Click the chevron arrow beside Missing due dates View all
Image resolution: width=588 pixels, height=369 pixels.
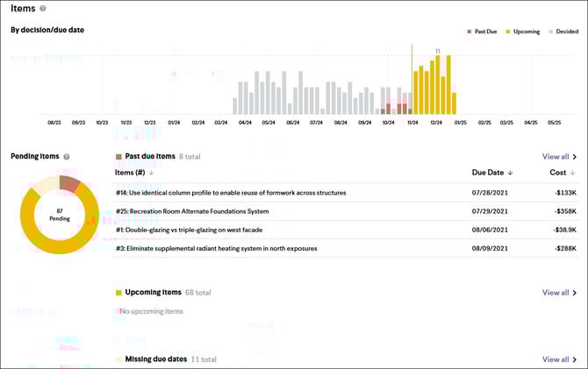point(575,359)
